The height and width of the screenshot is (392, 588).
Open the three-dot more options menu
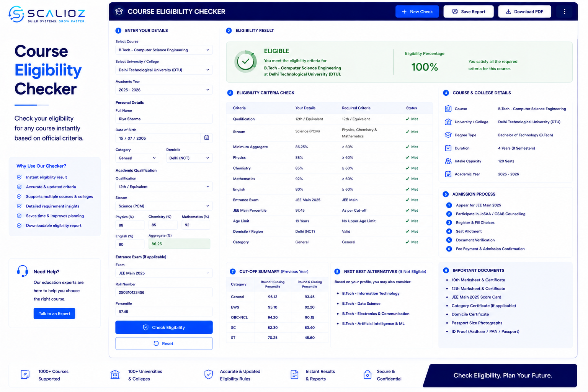tap(564, 11)
